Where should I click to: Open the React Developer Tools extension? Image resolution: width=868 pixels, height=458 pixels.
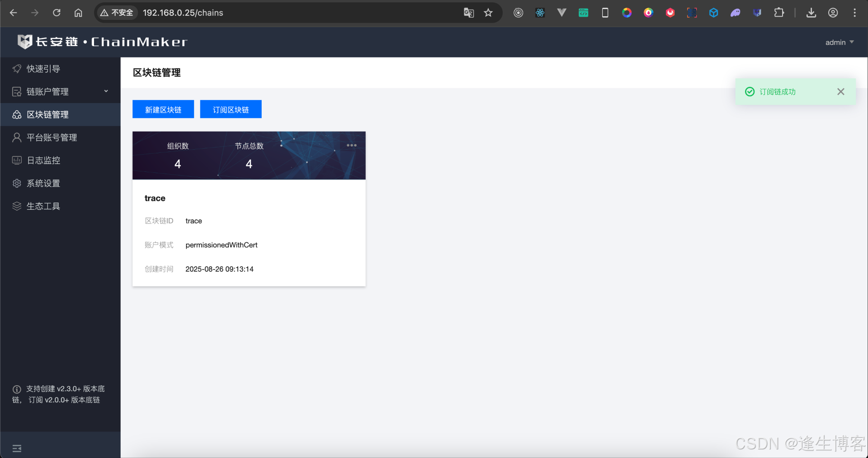coord(540,13)
